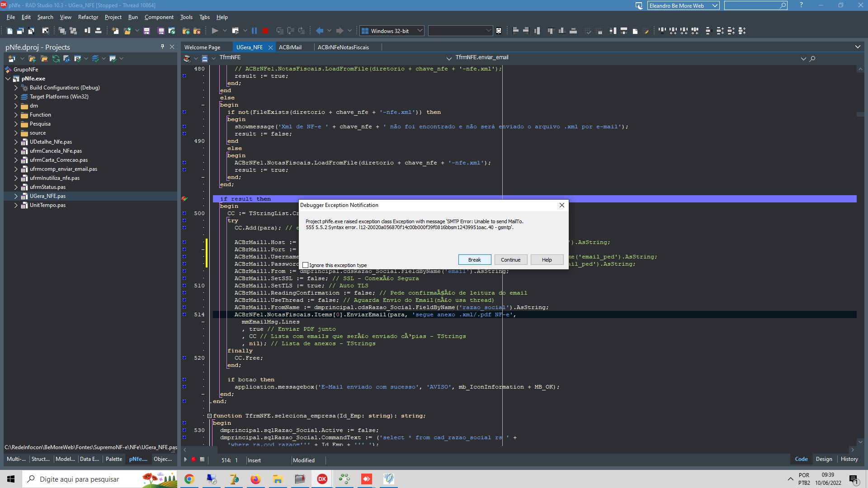This screenshot has height=488, width=868.
Task: Click the blue Back navigation arrow
Action: click(320, 31)
